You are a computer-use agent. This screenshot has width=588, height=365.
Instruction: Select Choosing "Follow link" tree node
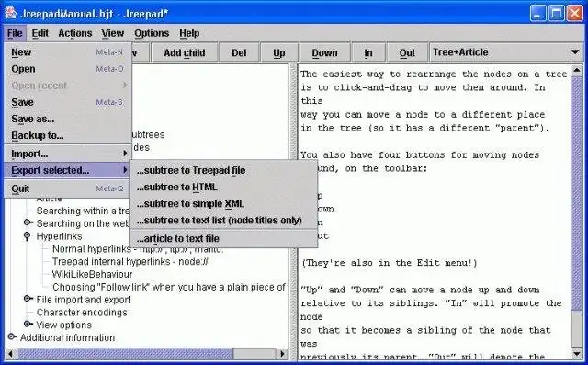coord(169,287)
